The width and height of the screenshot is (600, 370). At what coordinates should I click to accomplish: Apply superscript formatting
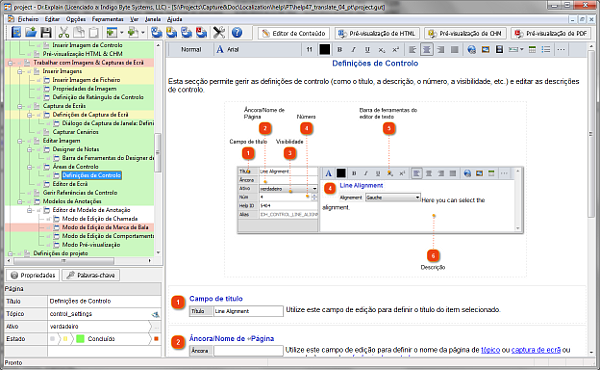[x=395, y=49]
